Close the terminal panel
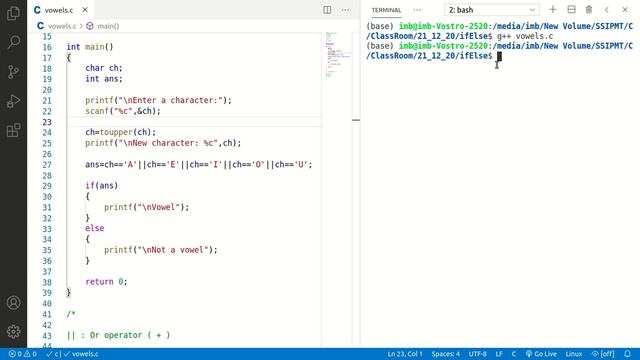 pos(624,10)
